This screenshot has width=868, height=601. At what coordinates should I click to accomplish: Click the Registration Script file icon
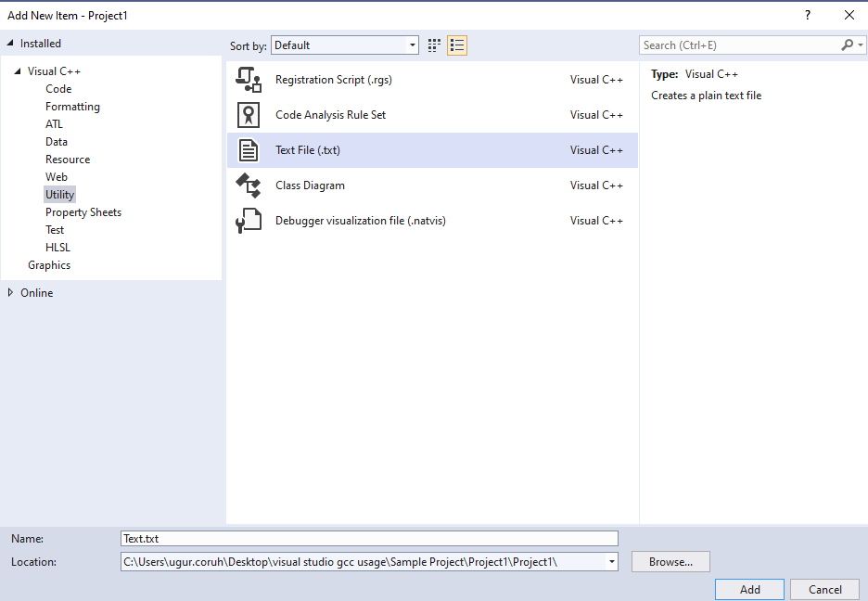[248, 80]
